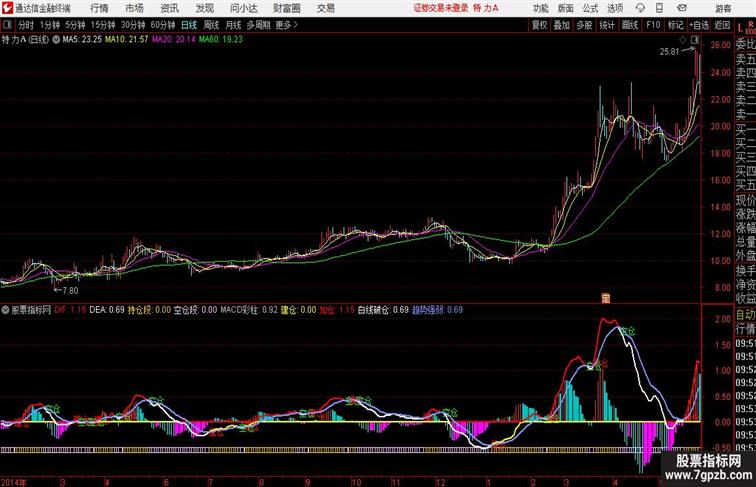Click the 复权 toolbar button

click(x=540, y=25)
